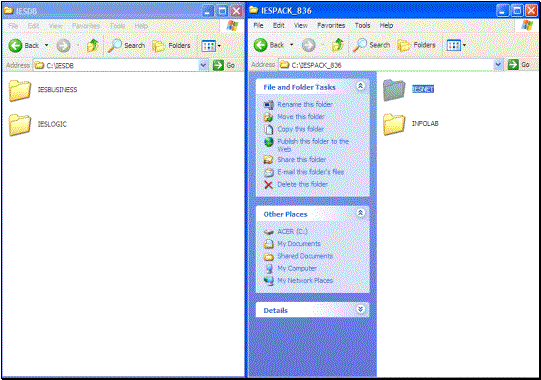Minimize the IESDB window

point(207,11)
